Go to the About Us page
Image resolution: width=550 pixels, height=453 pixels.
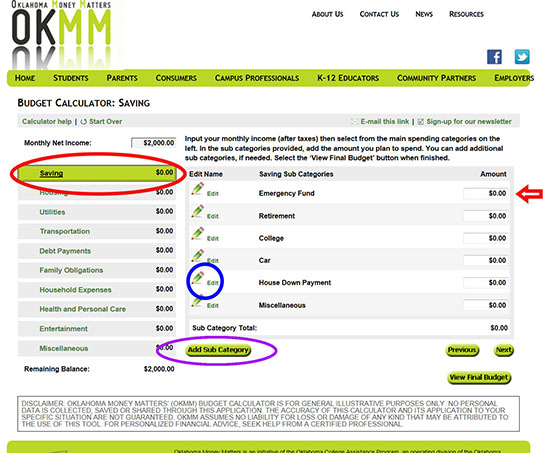(327, 14)
